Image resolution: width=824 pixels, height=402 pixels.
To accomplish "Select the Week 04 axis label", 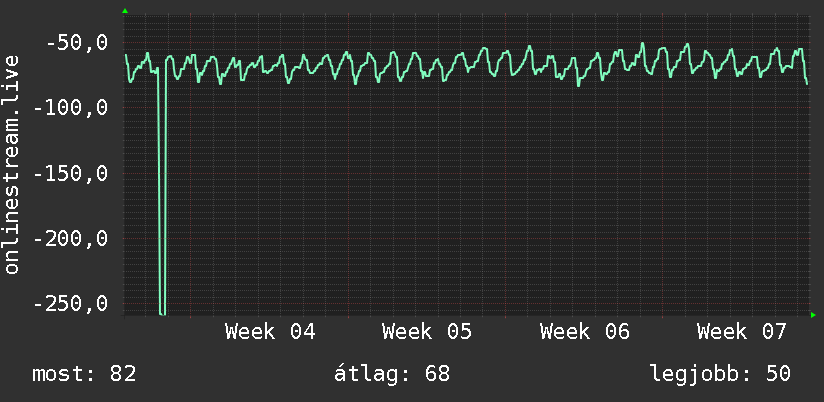I will (x=270, y=332).
